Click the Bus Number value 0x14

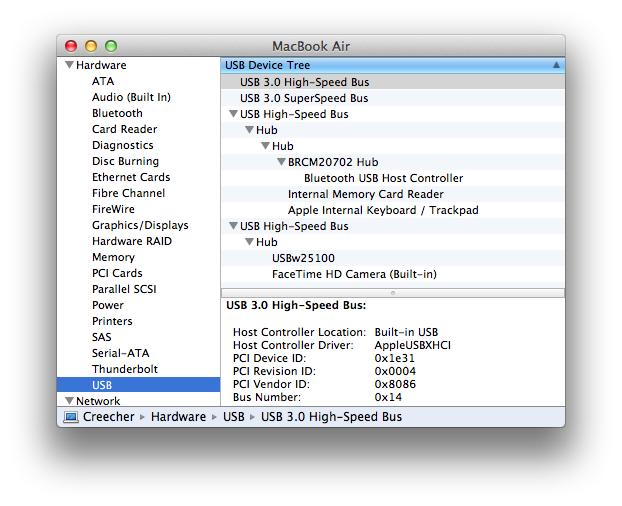coord(388,397)
